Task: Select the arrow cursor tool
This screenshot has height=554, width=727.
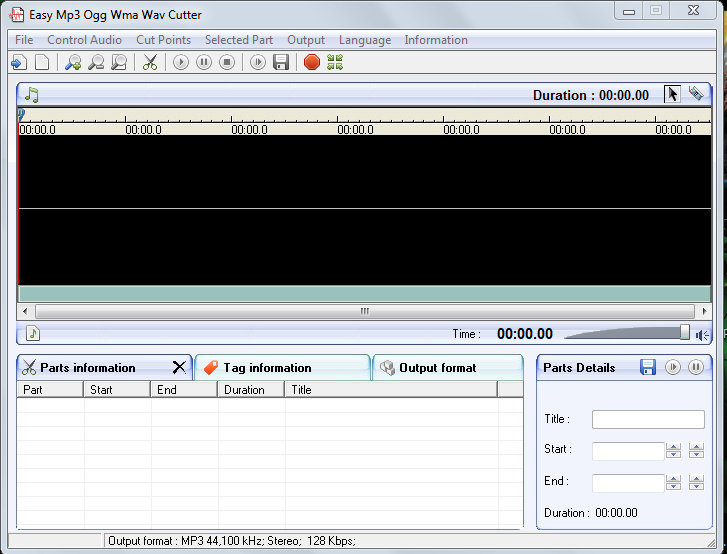Action: (x=672, y=94)
